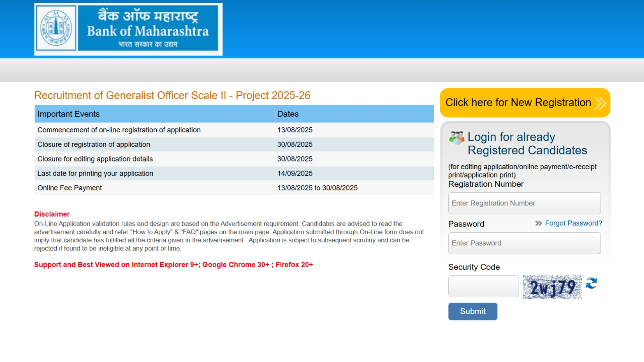Click the recruitment page title heading
Screen dimensions: 644x362
pyautogui.click(x=172, y=95)
